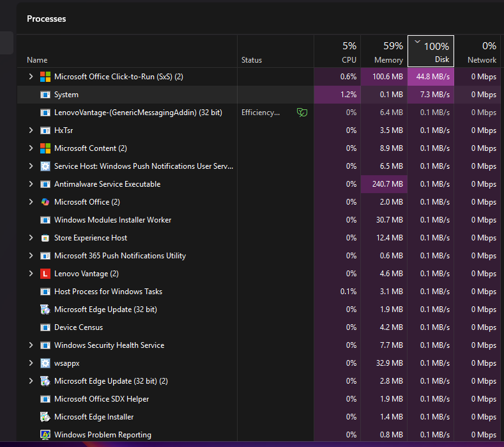Click the Efficiency... status text
The width and height of the screenshot is (504, 447).
(x=261, y=113)
